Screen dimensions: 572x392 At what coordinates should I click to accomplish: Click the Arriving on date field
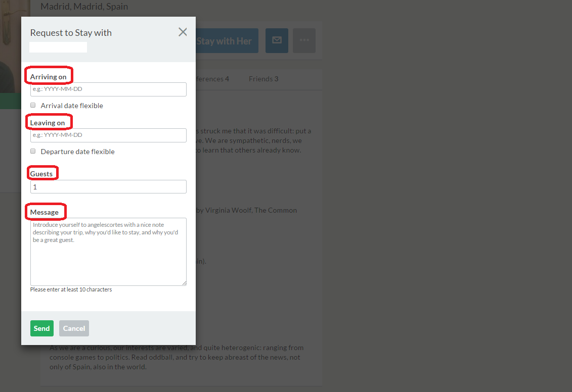(108, 89)
